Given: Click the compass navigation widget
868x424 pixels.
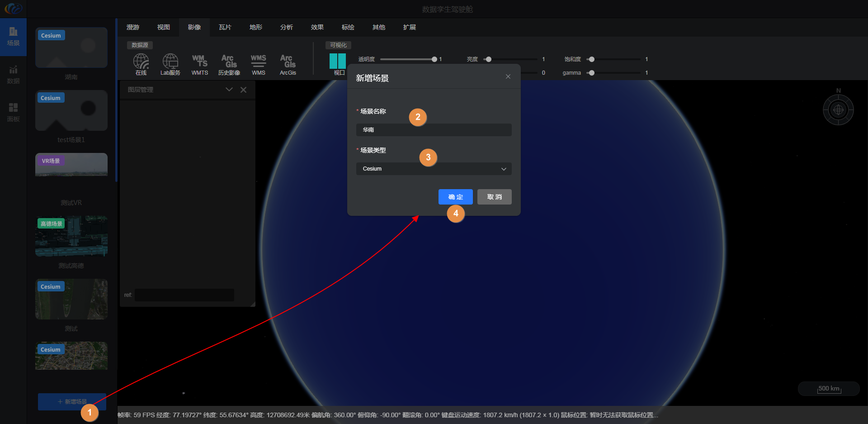Looking at the screenshot, I should 838,110.
